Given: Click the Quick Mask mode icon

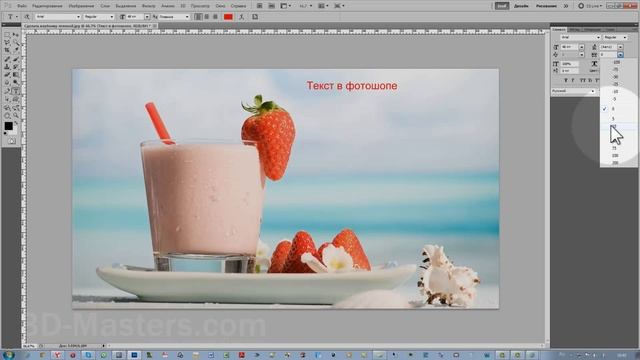Looking at the screenshot, I should [x=12, y=140].
